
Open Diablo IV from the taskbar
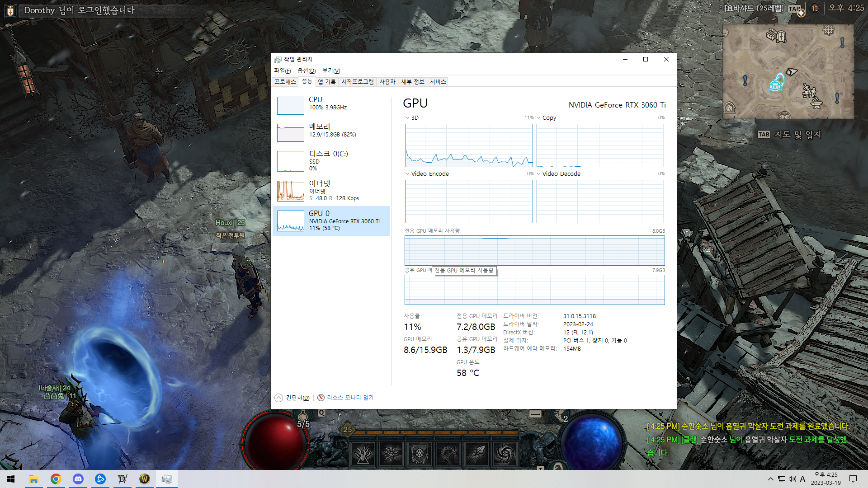(x=123, y=479)
